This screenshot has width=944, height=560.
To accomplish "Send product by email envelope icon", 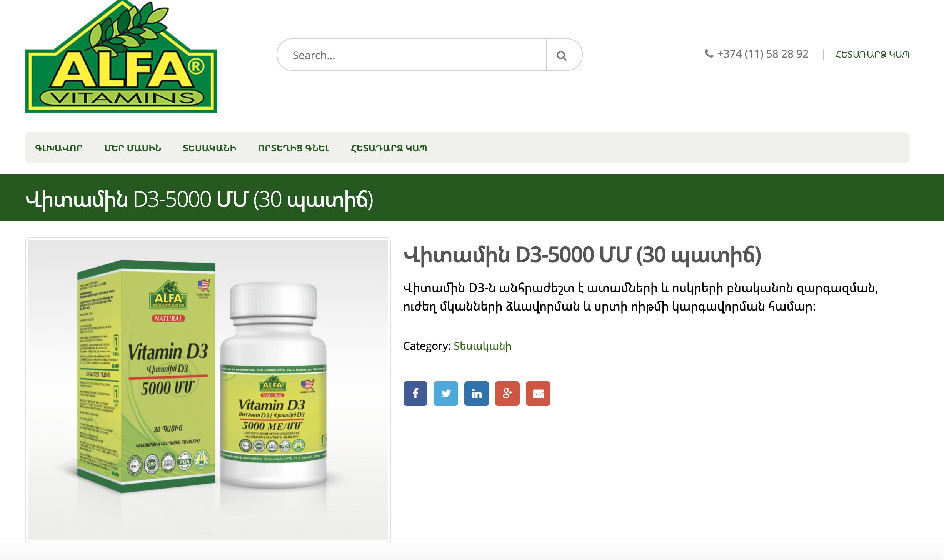I will click(538, 393).
